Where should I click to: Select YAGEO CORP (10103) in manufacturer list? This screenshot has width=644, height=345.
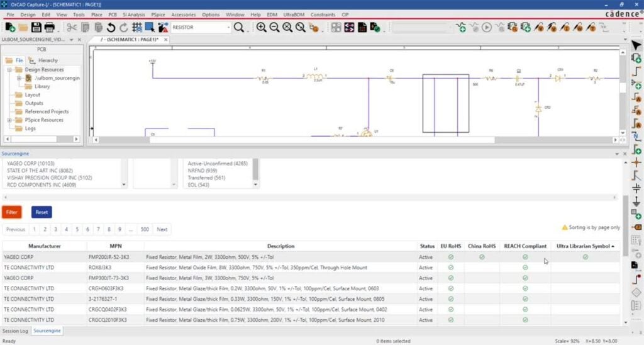point(30,164)
